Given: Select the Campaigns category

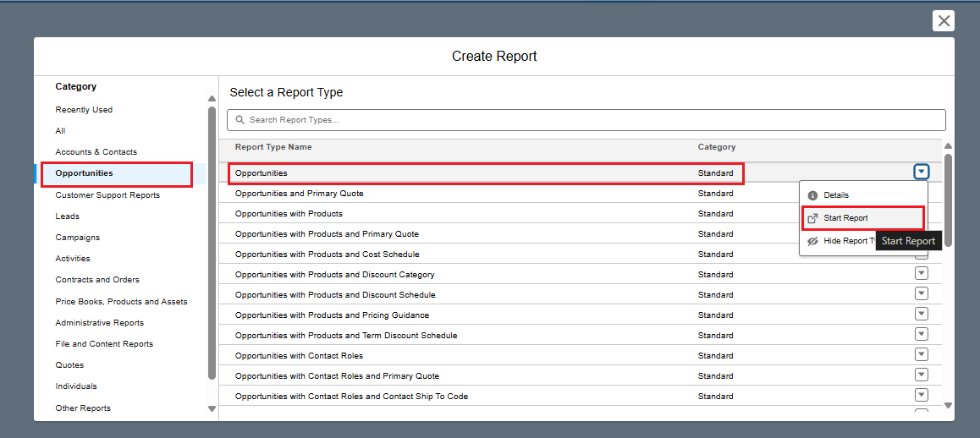Looking at the screenshot, I should click(77, 238).
